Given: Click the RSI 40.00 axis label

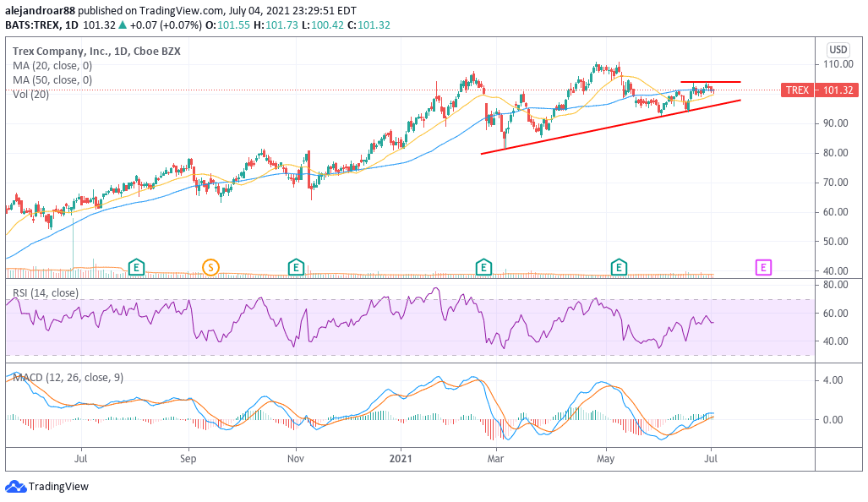Looking at the screenshot, I should (x=835, y=341).
